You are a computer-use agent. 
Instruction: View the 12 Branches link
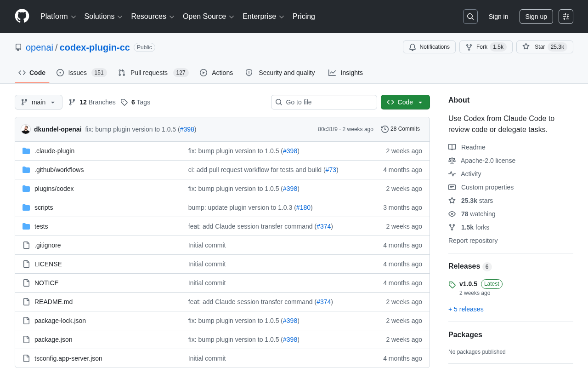(92, 102)
